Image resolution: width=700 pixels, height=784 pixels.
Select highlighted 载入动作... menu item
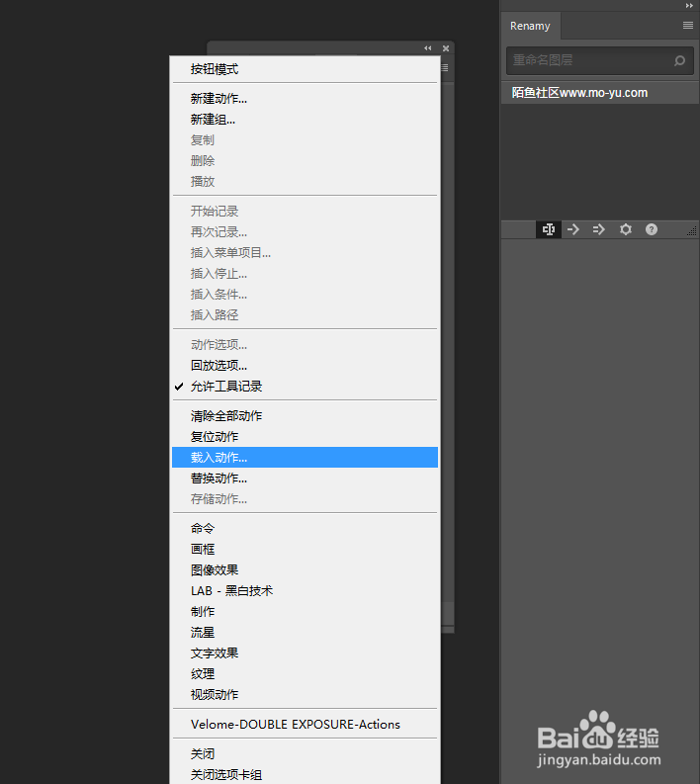(305, 458)
